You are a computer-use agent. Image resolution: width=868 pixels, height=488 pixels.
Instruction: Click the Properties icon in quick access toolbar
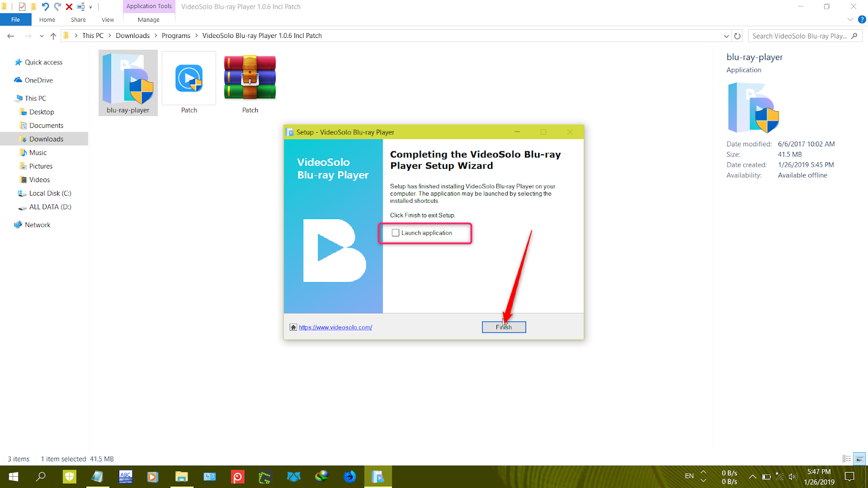pyautogui.click(x=22, y=7)
